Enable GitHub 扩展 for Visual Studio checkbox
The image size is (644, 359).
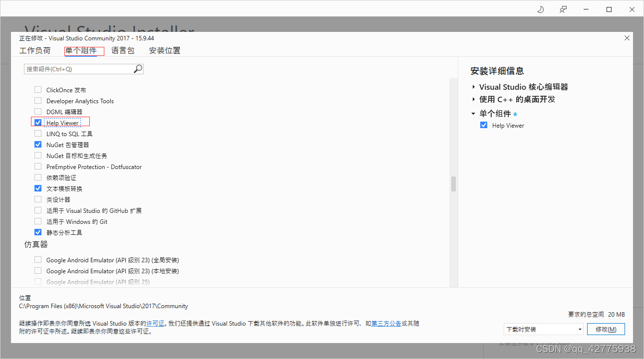point(38,210)
